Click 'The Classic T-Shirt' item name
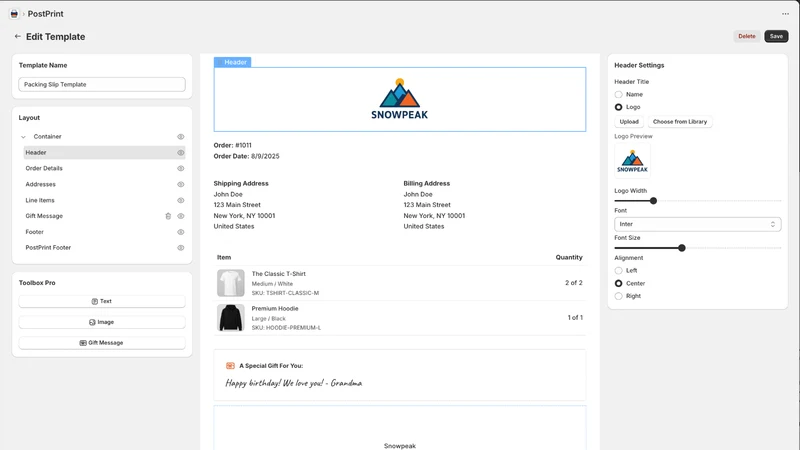The height and width of the screenshot is (450, 800). coord(279,274)
